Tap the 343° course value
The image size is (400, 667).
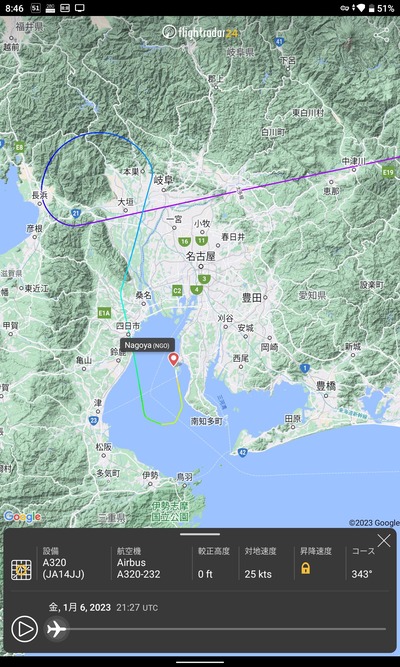tap(362, 574)
